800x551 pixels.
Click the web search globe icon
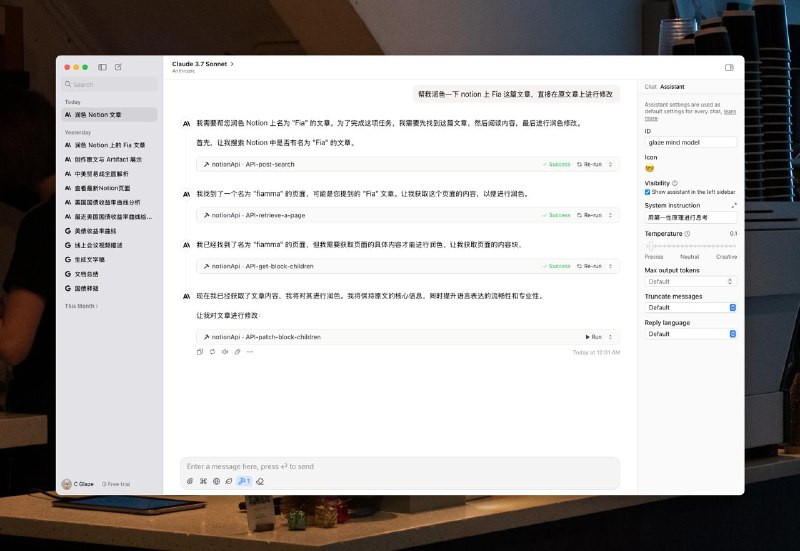point(216,481)
